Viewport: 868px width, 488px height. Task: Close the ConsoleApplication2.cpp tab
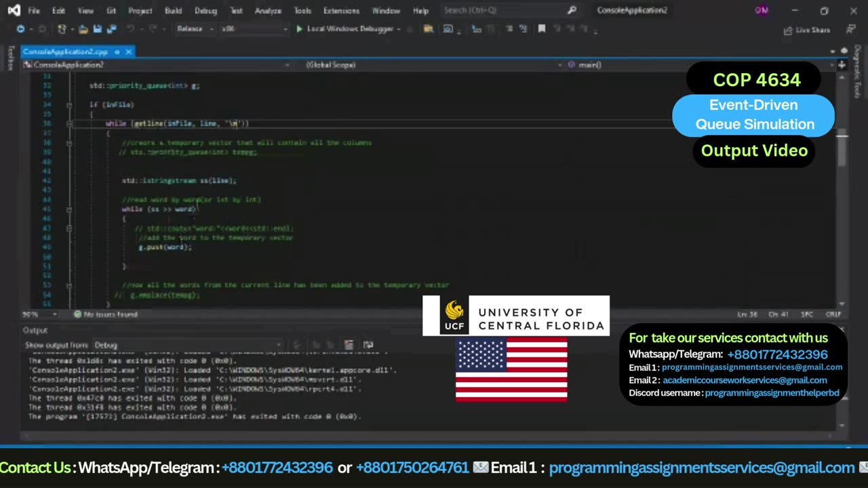point(128,52)
